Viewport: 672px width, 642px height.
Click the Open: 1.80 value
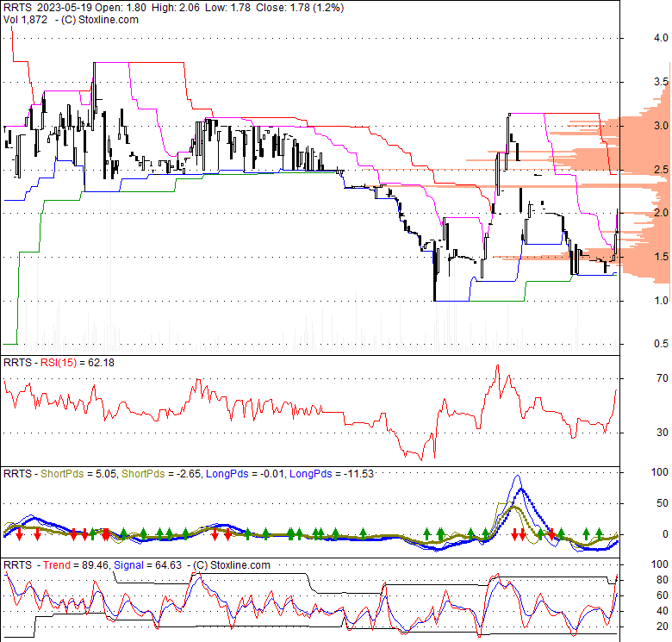pos(121,8)
